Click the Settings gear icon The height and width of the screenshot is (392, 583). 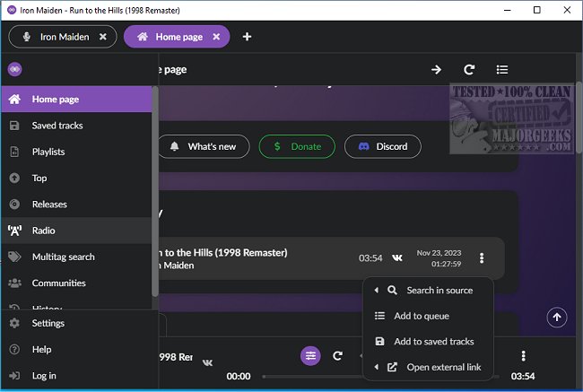pyautogui.click(x=14, y=323)
